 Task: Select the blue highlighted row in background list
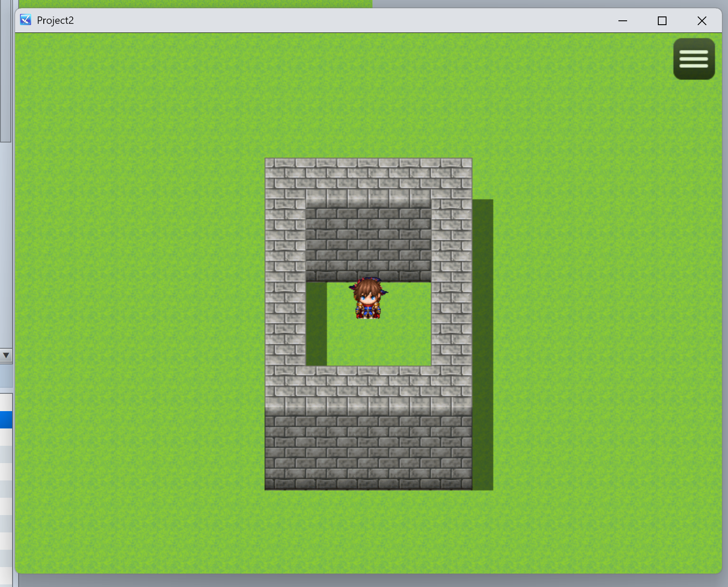pos(6,419)
